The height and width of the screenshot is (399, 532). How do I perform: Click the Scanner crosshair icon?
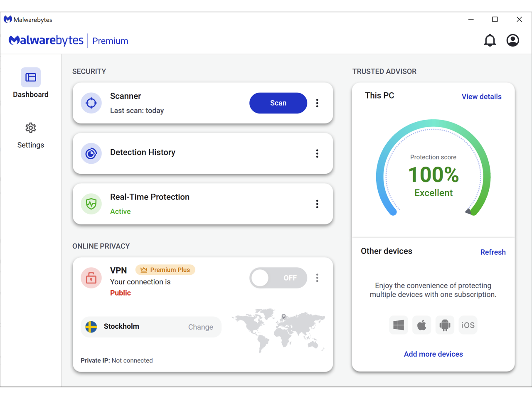(91, 103)
